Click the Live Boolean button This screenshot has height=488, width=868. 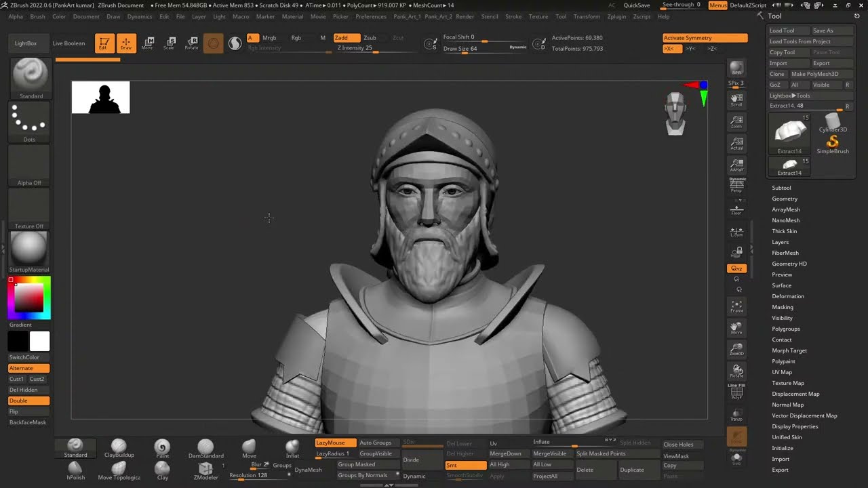[69, 43]
